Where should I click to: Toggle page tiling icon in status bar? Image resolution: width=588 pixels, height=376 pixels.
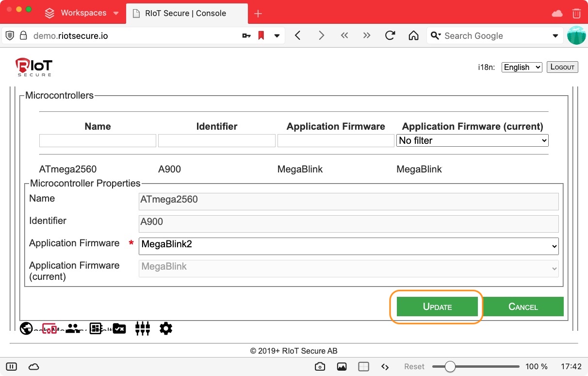363,367
